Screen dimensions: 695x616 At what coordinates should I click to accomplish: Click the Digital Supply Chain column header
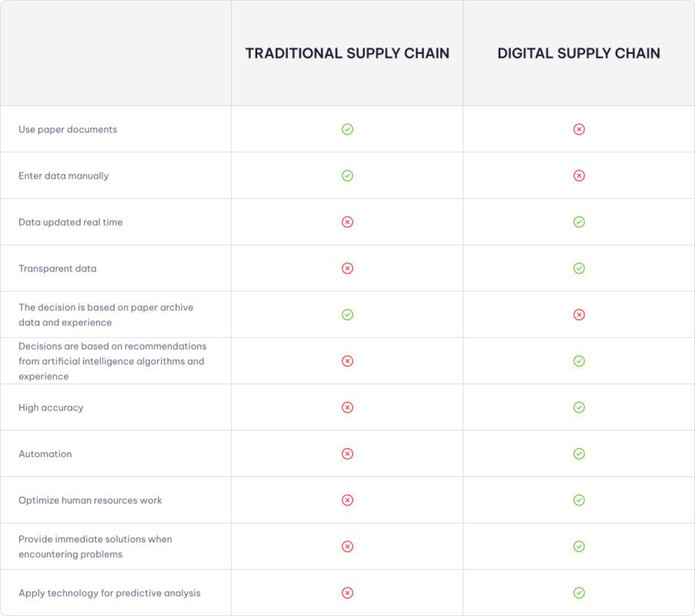(579, 53)
